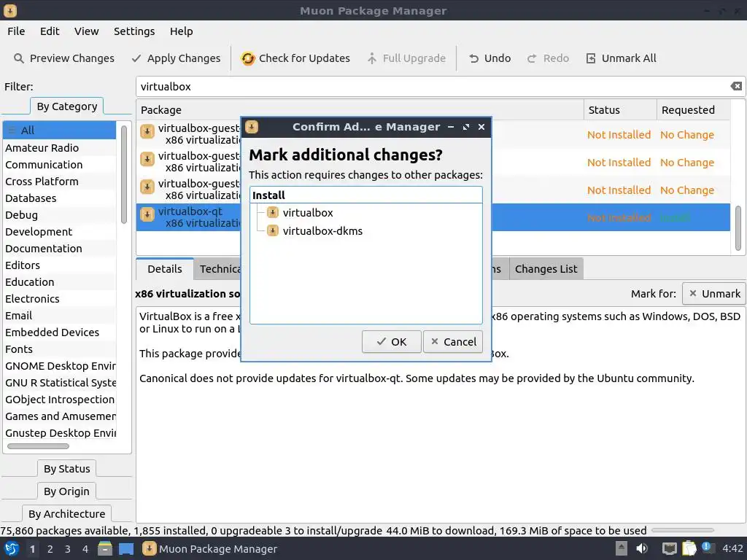The width and height of the screenshot is (747, 560).
Task: Select the Amateur Radio category
Action: [x=60, y=147]
